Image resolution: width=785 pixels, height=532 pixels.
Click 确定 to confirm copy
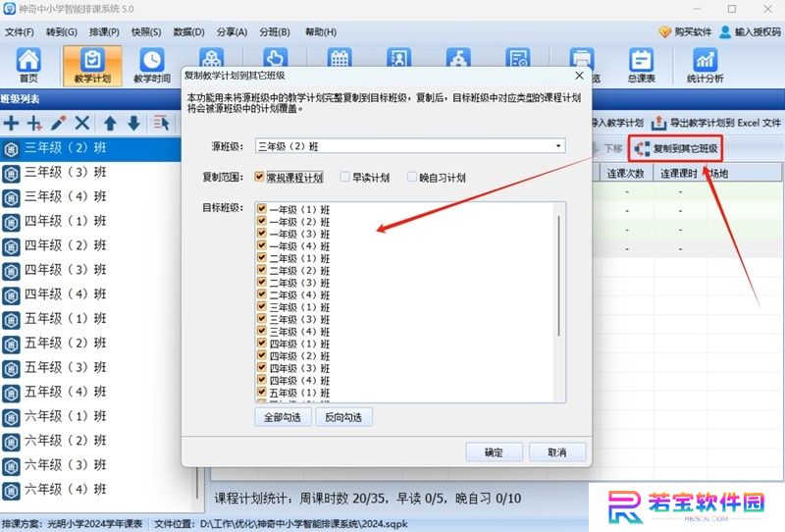pyautogui.click(x=495, y=452)
